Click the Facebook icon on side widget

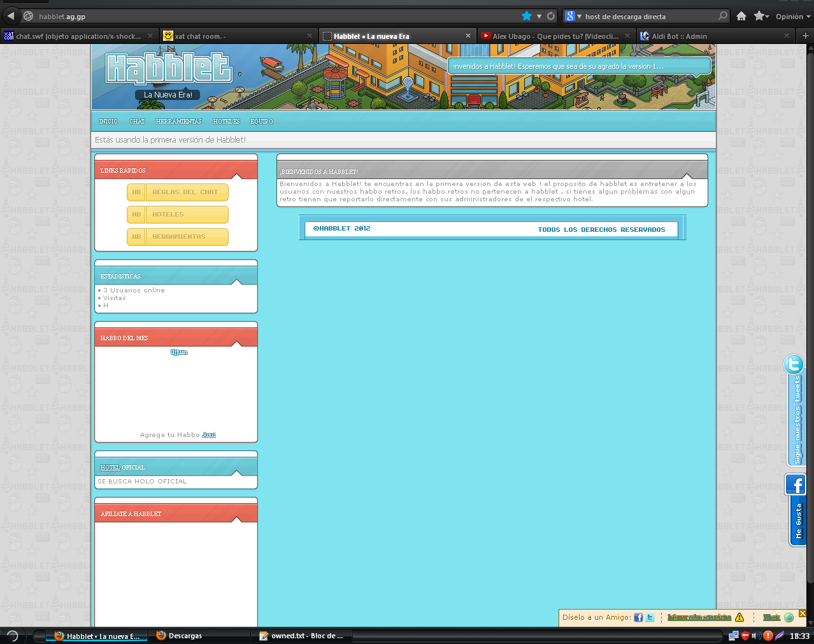tap(796, 485)
